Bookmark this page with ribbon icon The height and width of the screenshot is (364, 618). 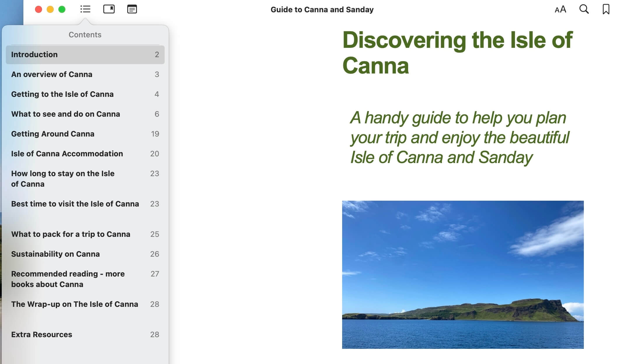[606, 9]
